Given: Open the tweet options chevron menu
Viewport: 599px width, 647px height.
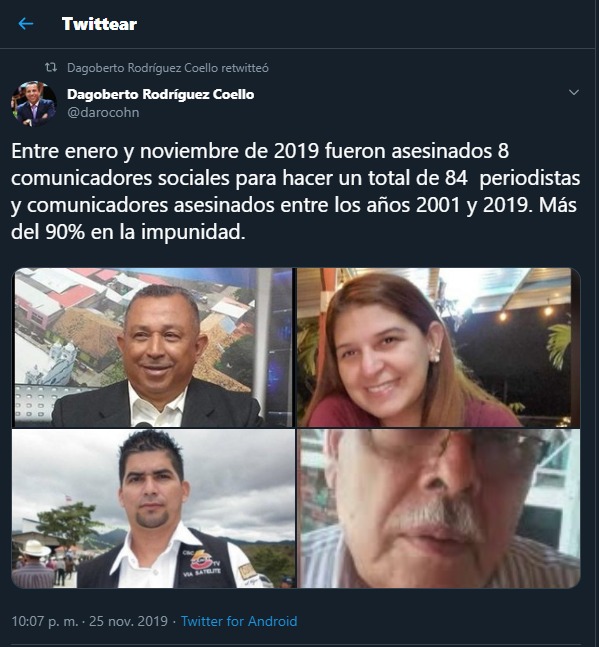Looking at the screenshot, I should tap(574, 92).
